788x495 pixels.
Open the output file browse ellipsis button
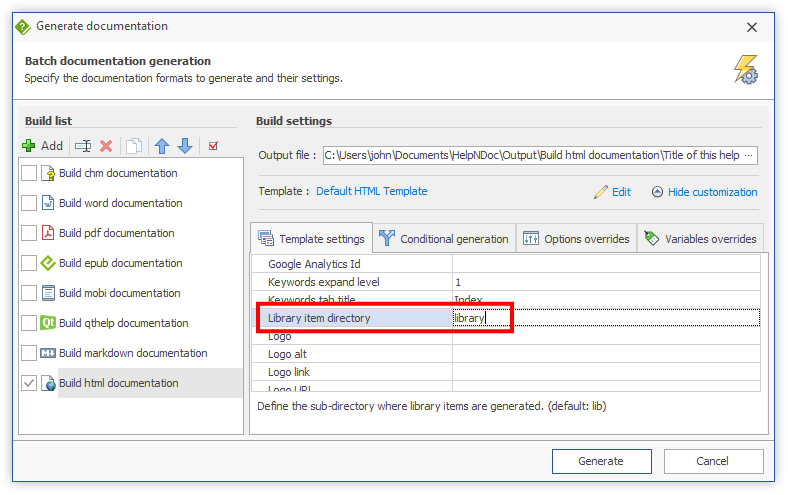click(749, 155)
